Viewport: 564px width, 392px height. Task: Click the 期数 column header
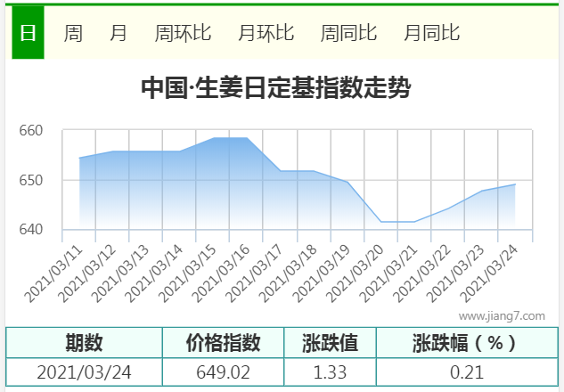pos(84,343)
